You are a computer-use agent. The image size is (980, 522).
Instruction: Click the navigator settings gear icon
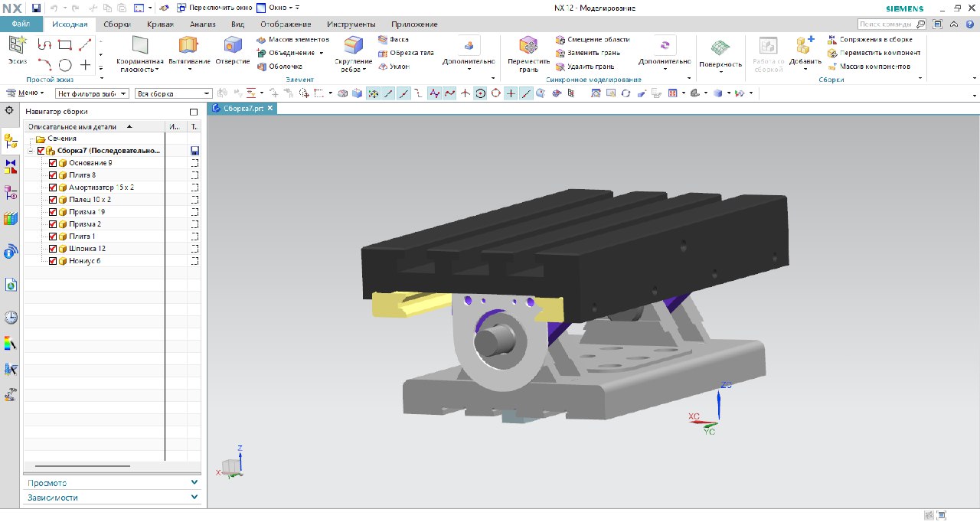click(x=9, y=111)
